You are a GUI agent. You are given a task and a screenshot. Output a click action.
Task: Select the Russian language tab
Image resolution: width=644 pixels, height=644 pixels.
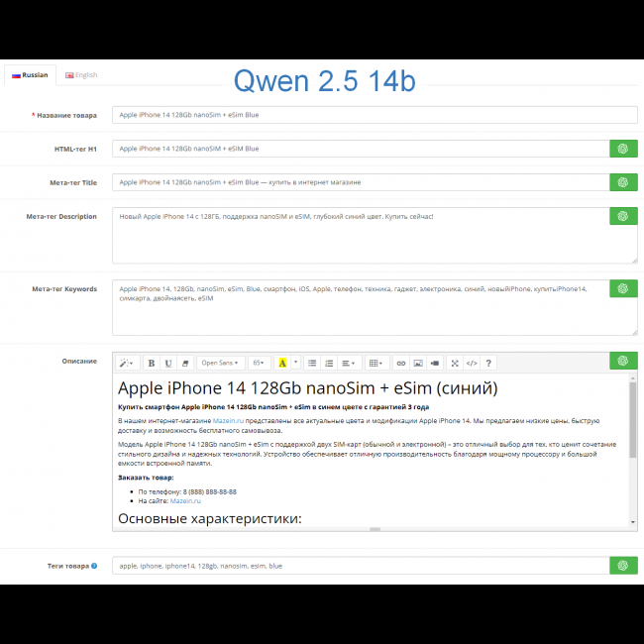point(30,75)
